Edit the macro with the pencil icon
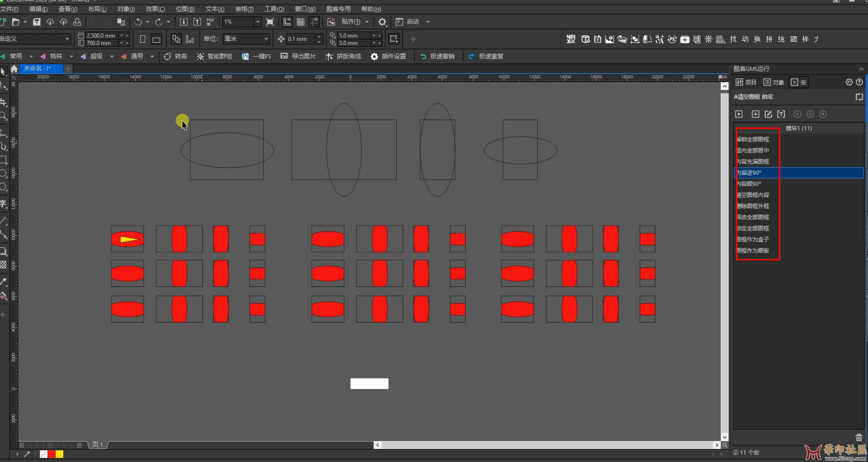The width and height of the screenshot is (868, 462). [x=768, y=114]
